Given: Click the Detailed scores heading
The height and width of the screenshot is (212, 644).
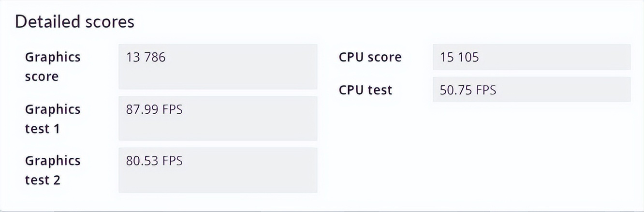Looking at the screenshot, I should click(x=74, y=22).
